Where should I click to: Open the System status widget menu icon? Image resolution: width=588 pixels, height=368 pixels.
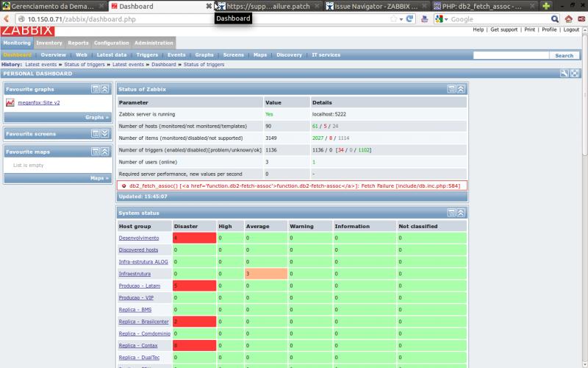click(452, 213)
